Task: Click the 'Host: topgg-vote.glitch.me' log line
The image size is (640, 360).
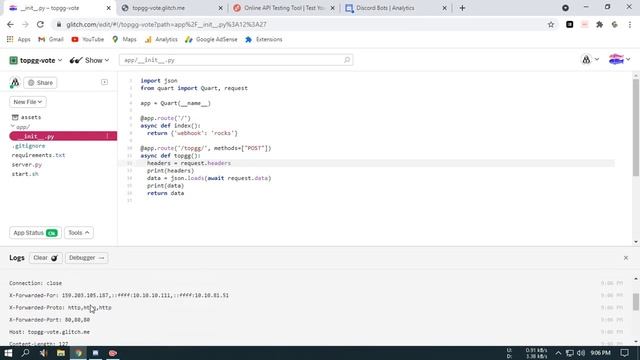Action: [49, 332]
